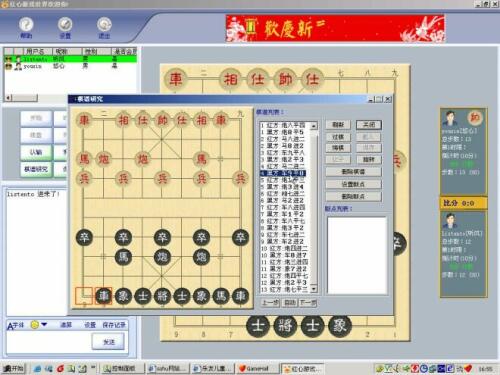Expand the emoticon dropdown arrow in chat toolbar

pos(44,324)
